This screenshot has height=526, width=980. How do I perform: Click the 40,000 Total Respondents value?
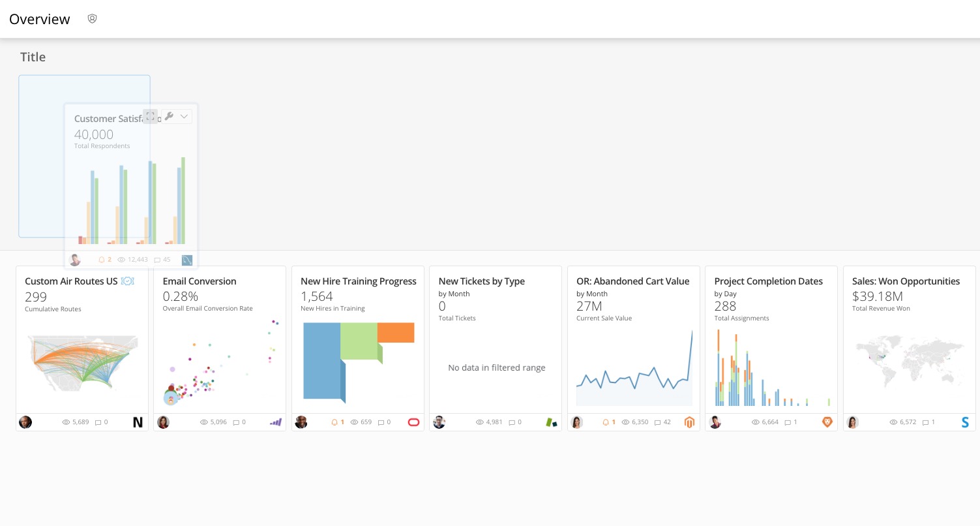point(94,134)
